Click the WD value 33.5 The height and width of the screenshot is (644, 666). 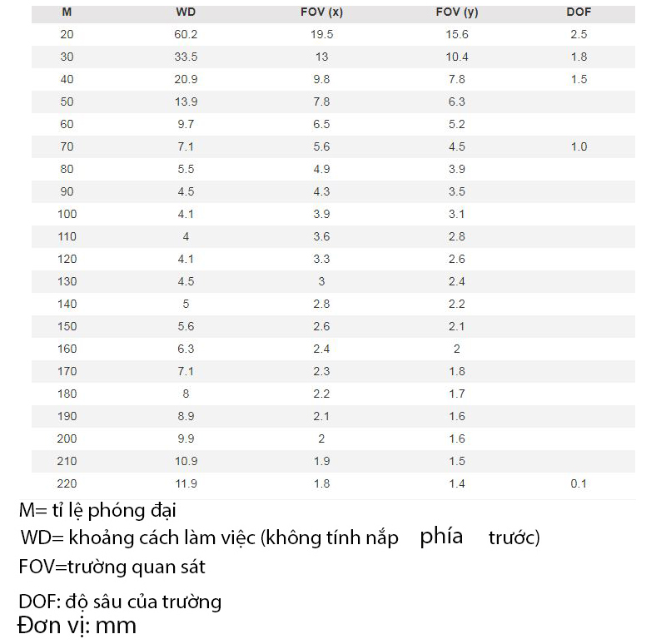(186, 57)
